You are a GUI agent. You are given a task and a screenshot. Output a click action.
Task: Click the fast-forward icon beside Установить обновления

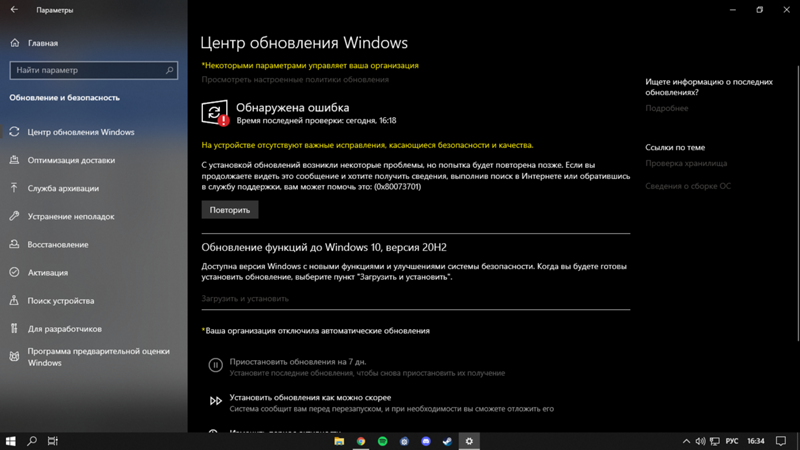[215, 401]
